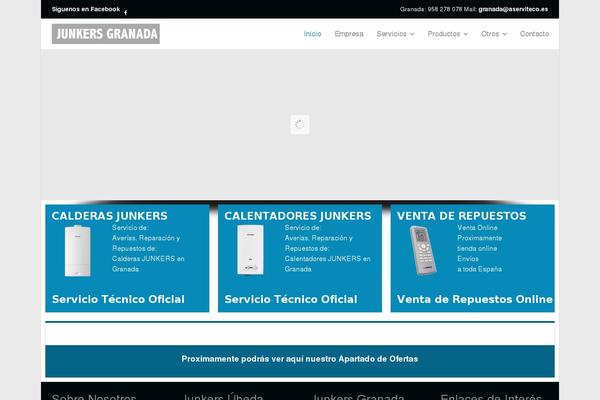Click the Facebook icon in top bar
Viewport: 600px width, 400px height.
126,13
